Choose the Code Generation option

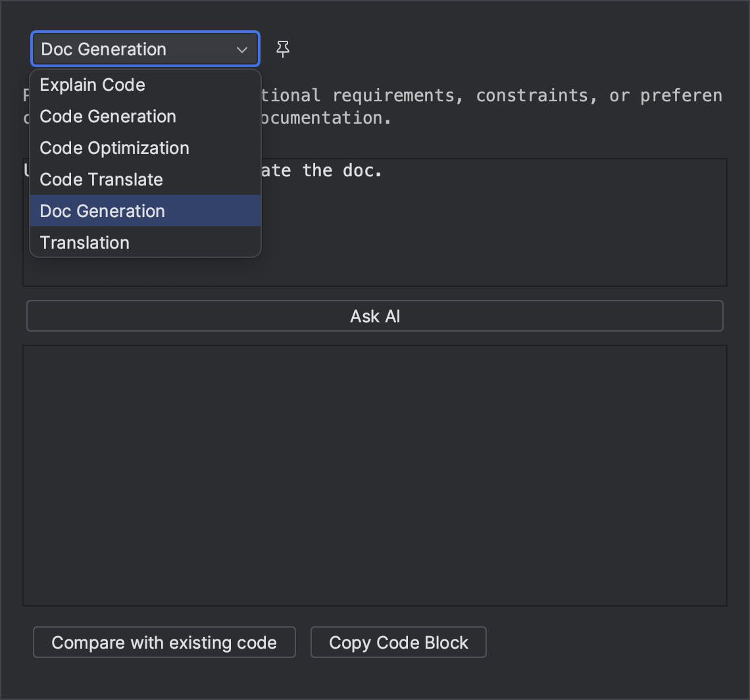pos(108,116)
